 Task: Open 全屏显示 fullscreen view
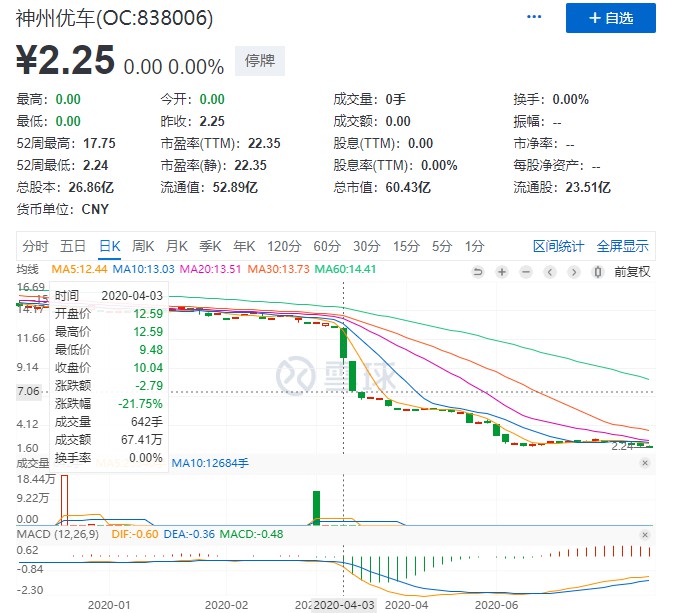click(622, 246)
